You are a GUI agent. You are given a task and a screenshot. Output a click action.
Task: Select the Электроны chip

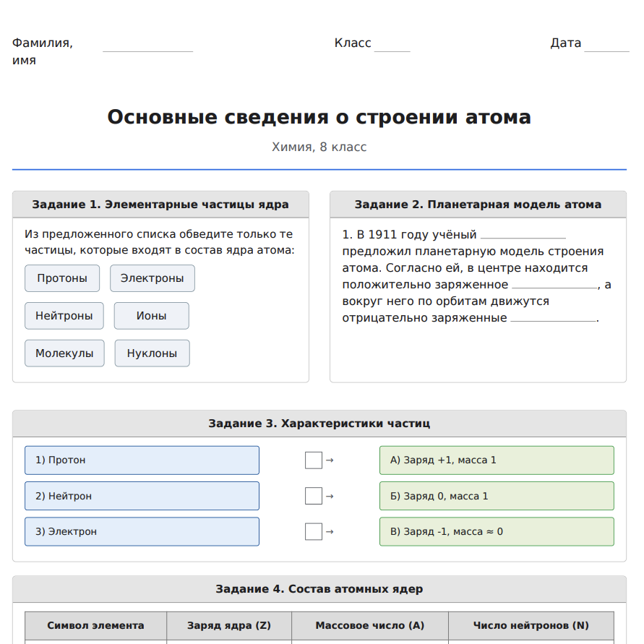[153, 278]
